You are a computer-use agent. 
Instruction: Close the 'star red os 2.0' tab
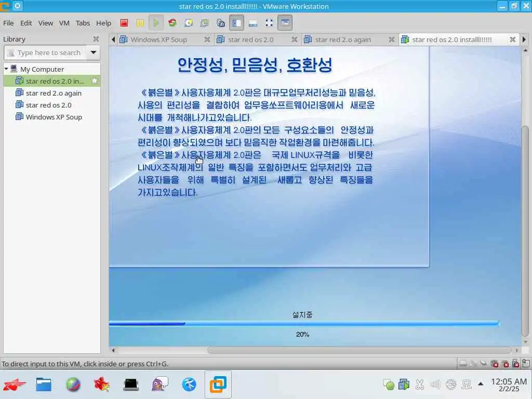(x=295, y=39)
